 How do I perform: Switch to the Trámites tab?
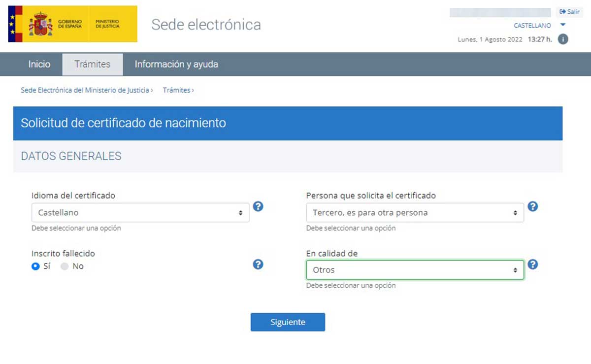tap(93, 64)
